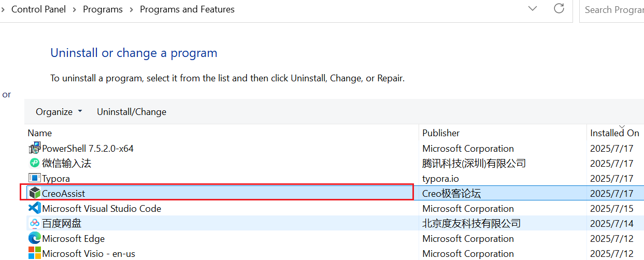Sort programs by Installed On column
Viewport: 644px width, 260px height.
tap(614, 133)
